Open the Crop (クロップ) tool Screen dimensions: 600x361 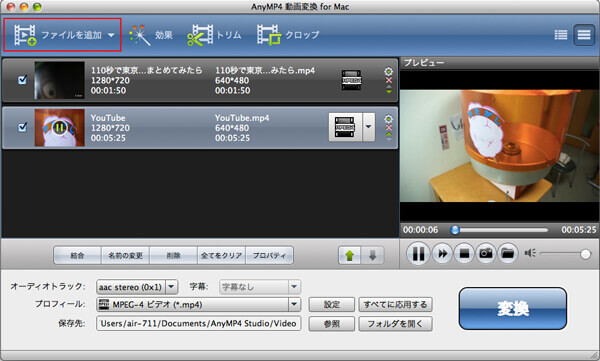tap(289, 35)
